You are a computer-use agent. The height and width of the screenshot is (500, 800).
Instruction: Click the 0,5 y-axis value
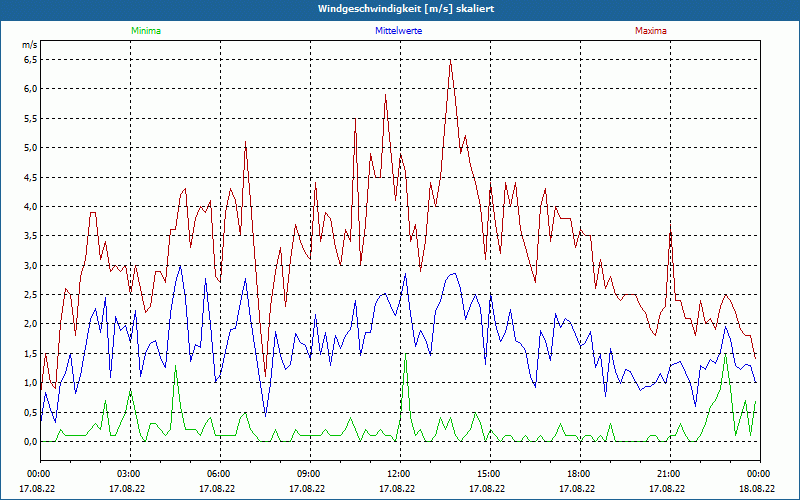31,412
